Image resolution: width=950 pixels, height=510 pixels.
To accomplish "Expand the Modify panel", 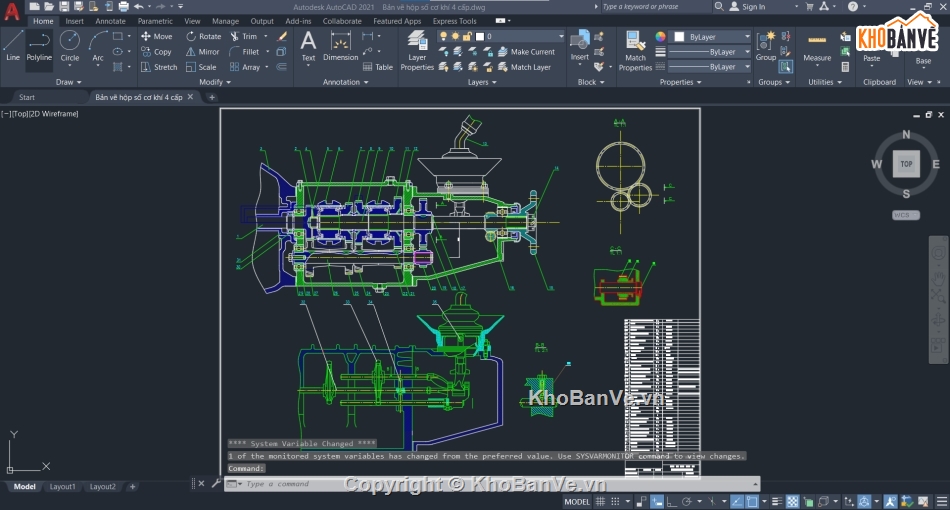I will (x=215, y=82).
